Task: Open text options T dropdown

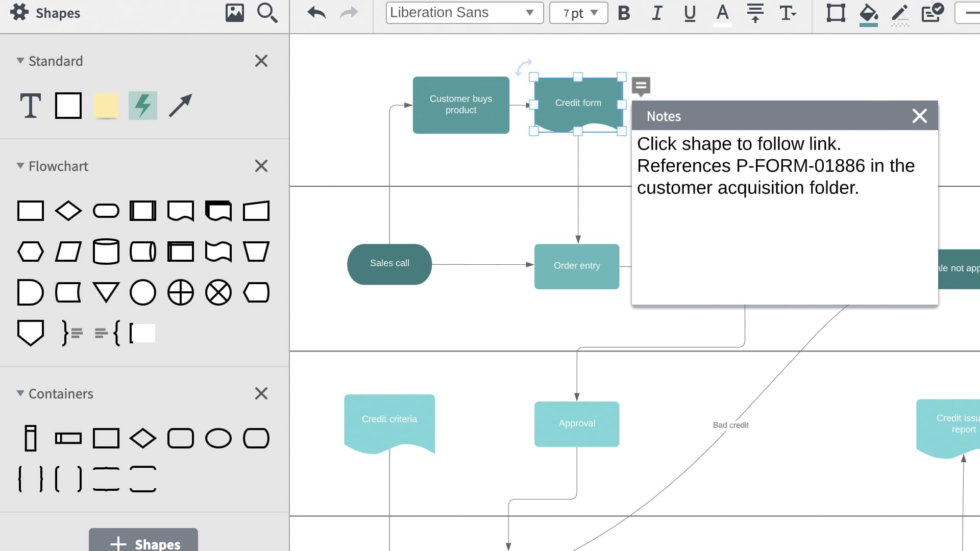Action: click(x=788, y=13)
